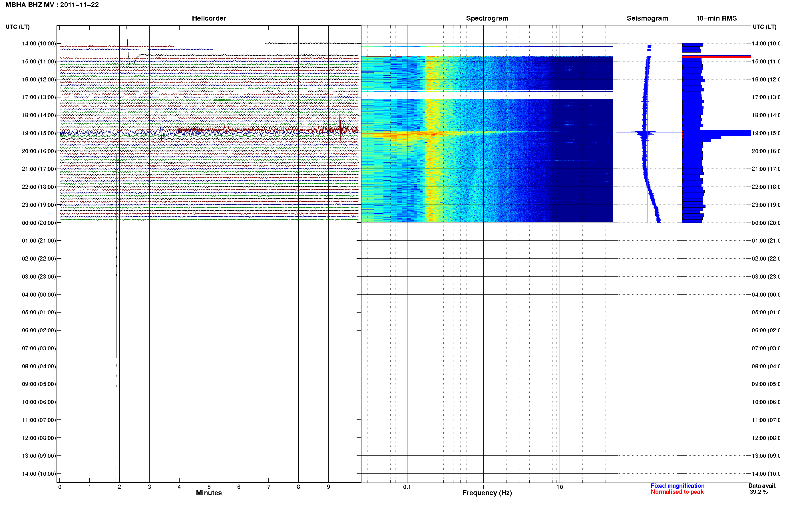Click the 'UTC (LT)' header above the left time axis
The image size is (812, 508).
pyautogui.click(x=17, y=27)
